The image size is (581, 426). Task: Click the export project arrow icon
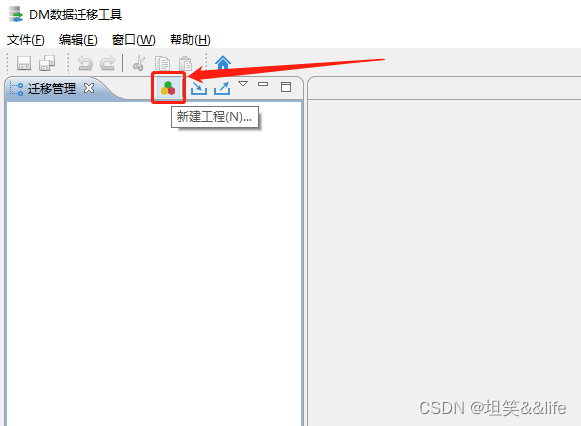[222, 88]
